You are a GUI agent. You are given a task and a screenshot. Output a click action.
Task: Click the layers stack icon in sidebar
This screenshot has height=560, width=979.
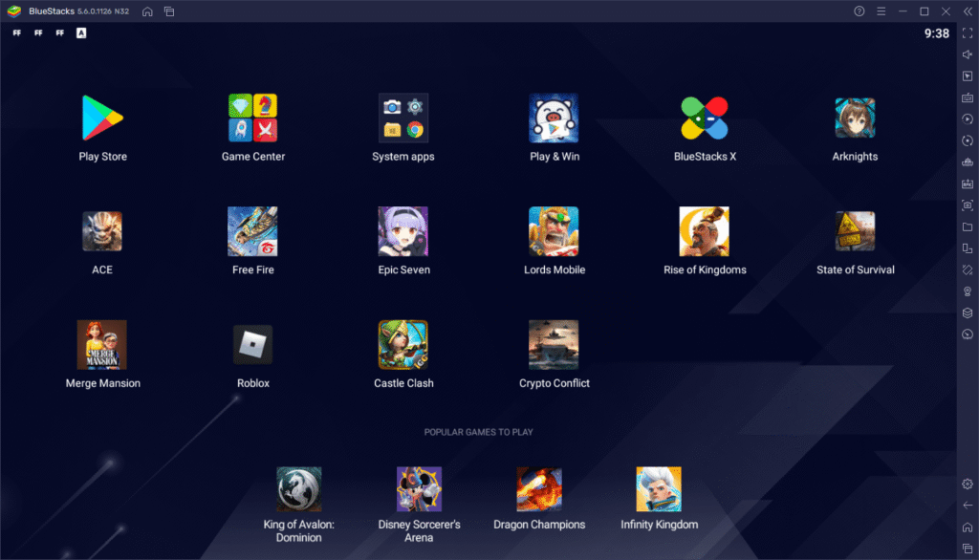click(x=968, y=312)
